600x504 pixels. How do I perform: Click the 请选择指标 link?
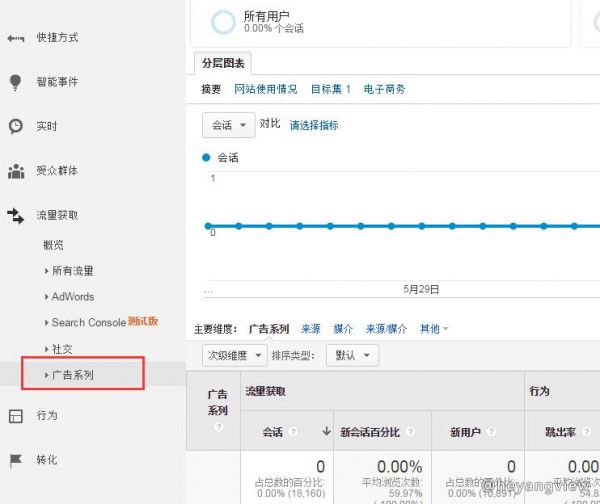point(314,125)
